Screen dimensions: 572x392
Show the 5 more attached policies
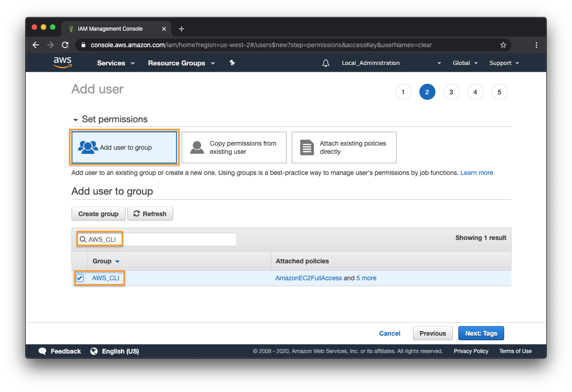(366, 278)
